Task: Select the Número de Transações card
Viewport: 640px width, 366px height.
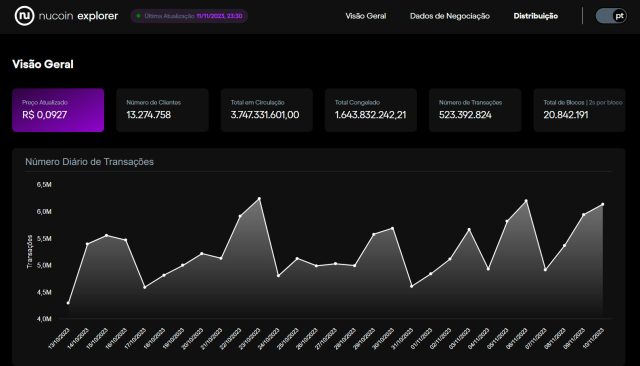Action: pyautogui.click(x=475, y=110)
